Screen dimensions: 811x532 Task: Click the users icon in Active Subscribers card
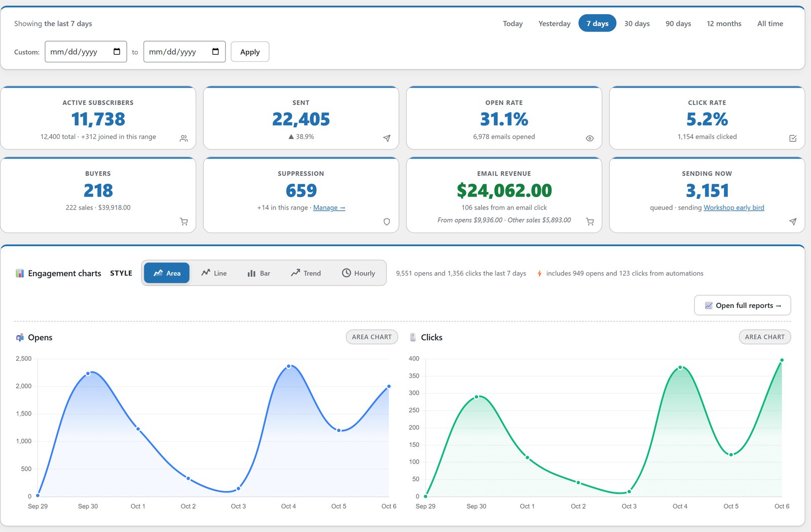click(184, 138)
